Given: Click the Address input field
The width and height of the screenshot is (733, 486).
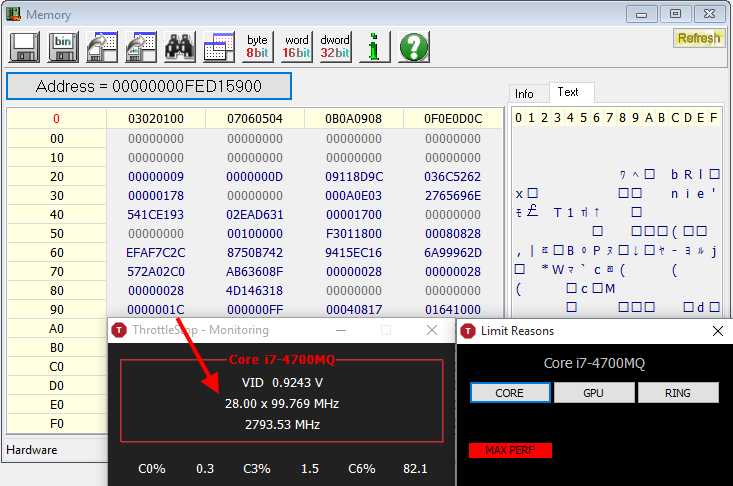Looking at the screenshot, I should [148, 86].
